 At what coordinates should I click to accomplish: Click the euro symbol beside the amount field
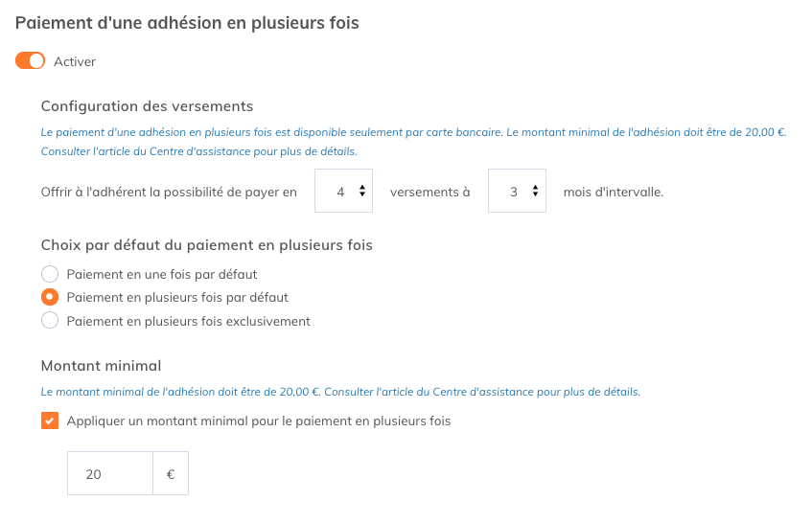171,473
